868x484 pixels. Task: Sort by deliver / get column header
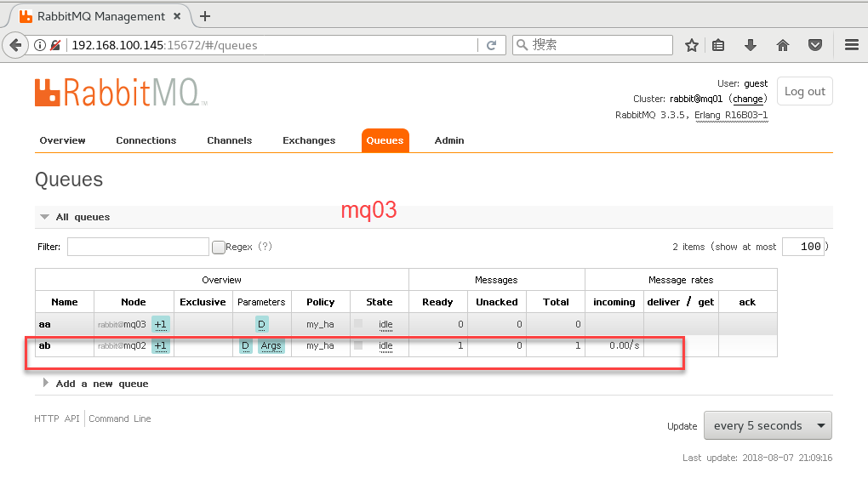pos(681,302)
